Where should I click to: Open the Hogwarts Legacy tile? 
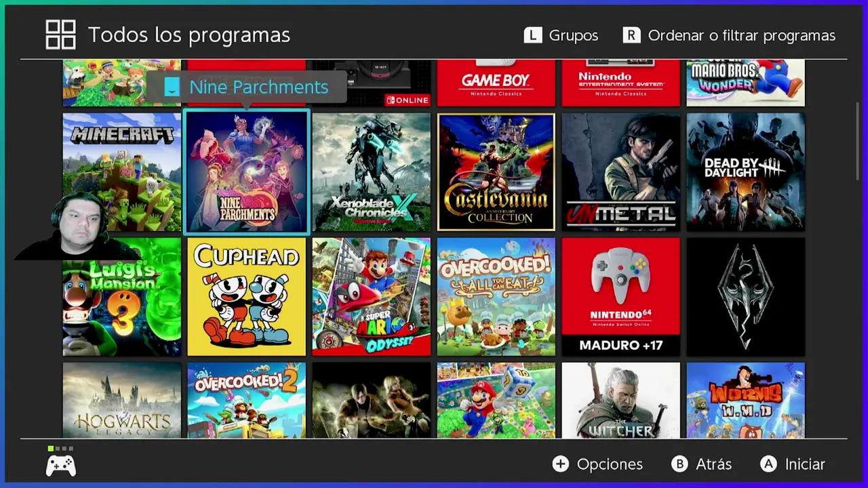122,401
